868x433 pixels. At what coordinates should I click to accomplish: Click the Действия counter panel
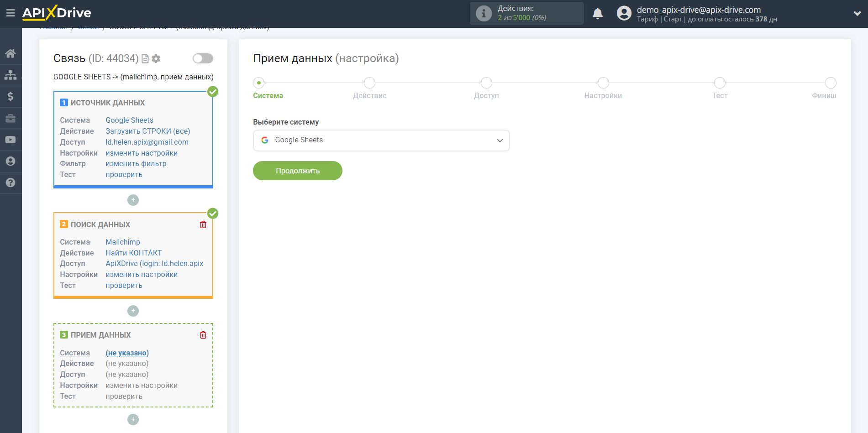click(527, 13)
